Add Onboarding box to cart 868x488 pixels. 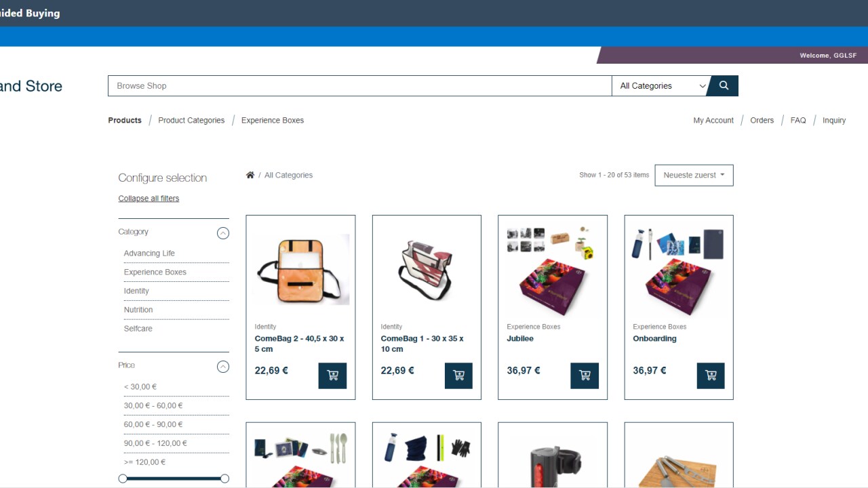pyautogui.click(x=711, y=375)
